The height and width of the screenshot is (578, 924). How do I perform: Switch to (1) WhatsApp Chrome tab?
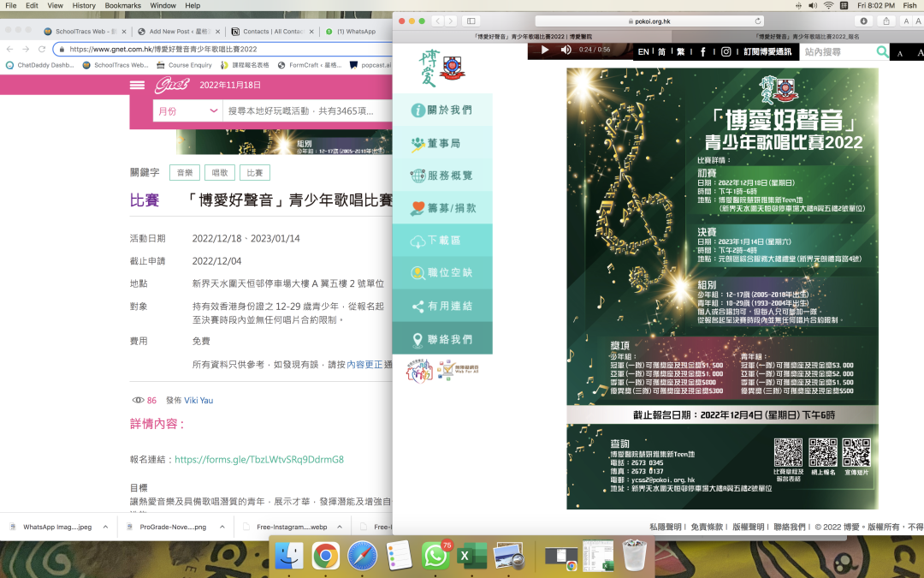pos(355,32)
